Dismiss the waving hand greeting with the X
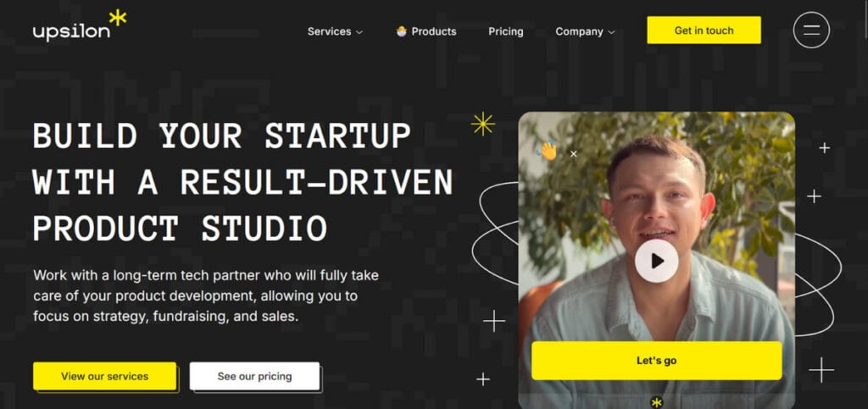This screenshot has height=409, width=868. [x=574, y=154]
